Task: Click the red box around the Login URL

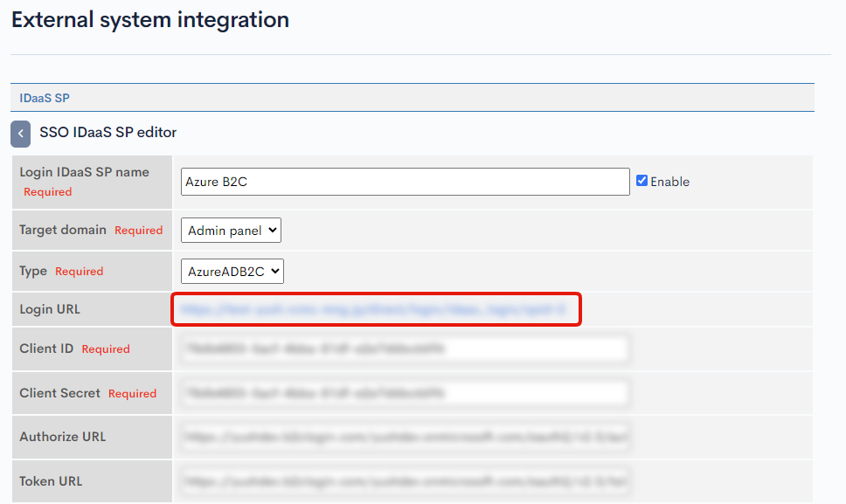Action: click(x=376, y=309)
